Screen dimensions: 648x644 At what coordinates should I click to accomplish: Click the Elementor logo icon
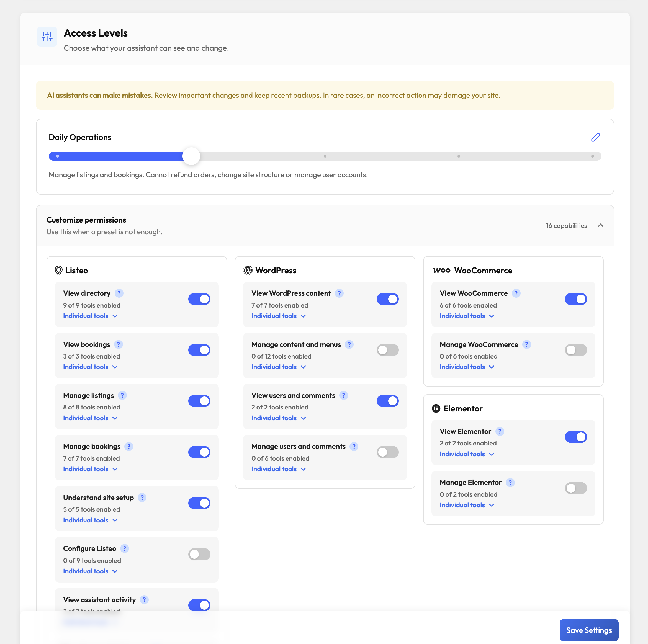436,408
